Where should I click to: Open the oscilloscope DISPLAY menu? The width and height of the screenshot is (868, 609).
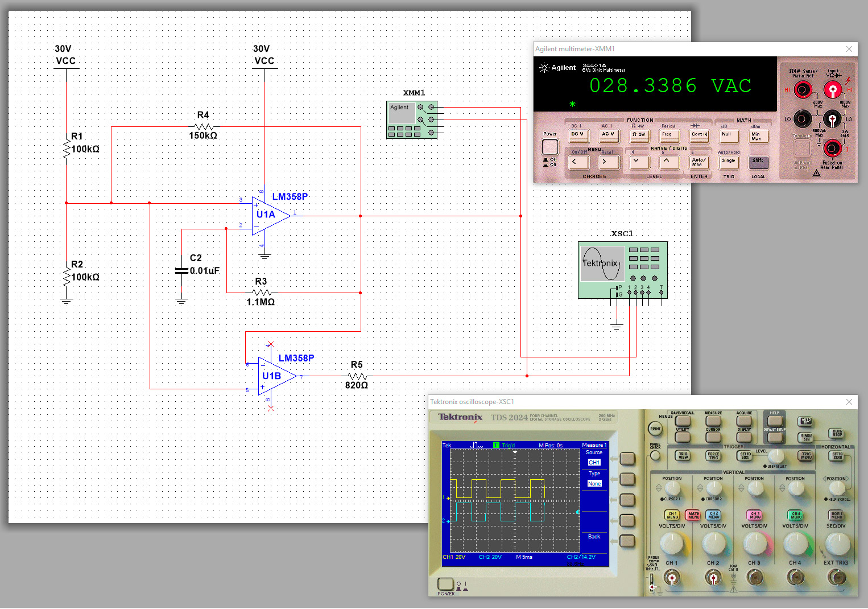744,437
